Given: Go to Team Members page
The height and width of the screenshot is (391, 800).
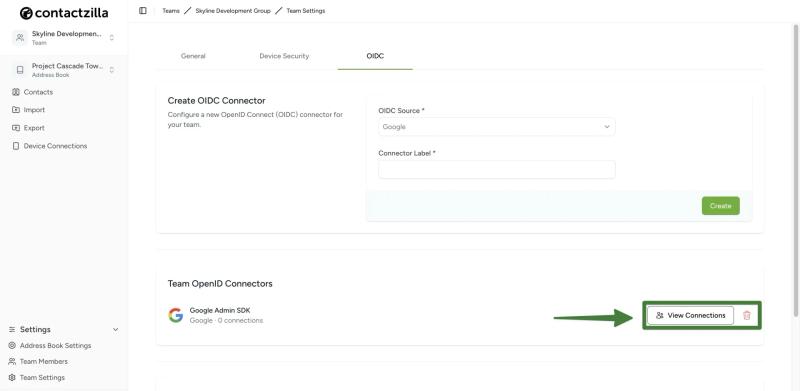Looking at the screenshot, I should 43,361.
